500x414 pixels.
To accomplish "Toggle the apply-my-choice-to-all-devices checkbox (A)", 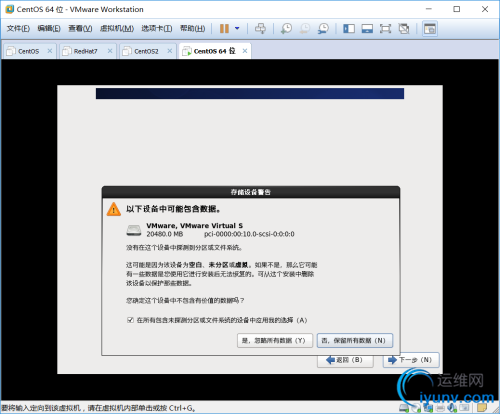I will coord(130,320).
